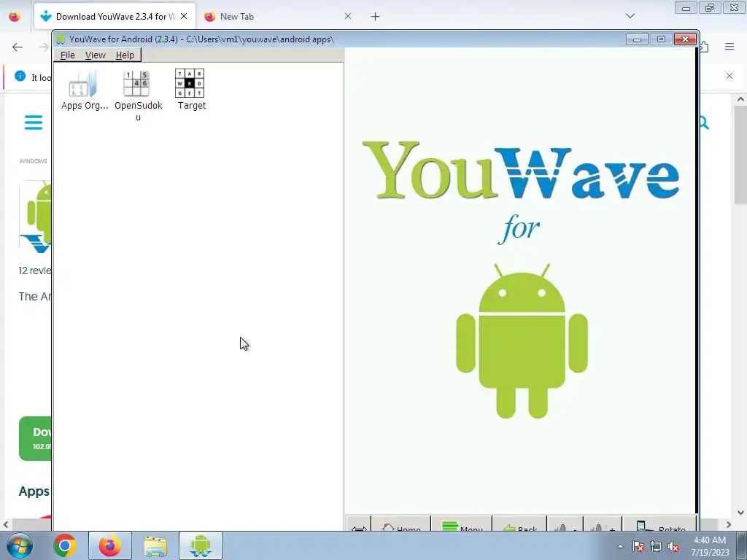
Task: Toggle the double-arrow panel resize button
Action: click(x=359, y=524)
